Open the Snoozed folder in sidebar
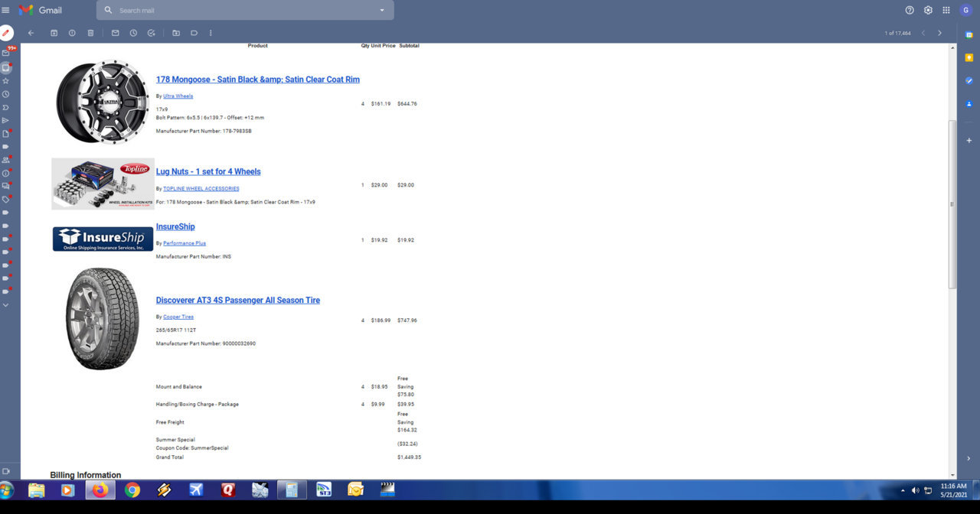 coord(6,94)
